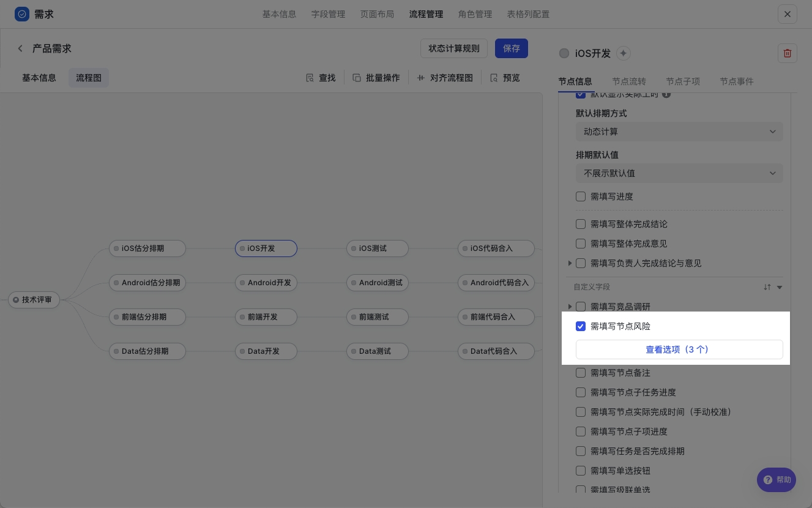Open 流程管理 top navigation tab
The height and width of the screenshot is (508, 812).
[x=426, y=14]
